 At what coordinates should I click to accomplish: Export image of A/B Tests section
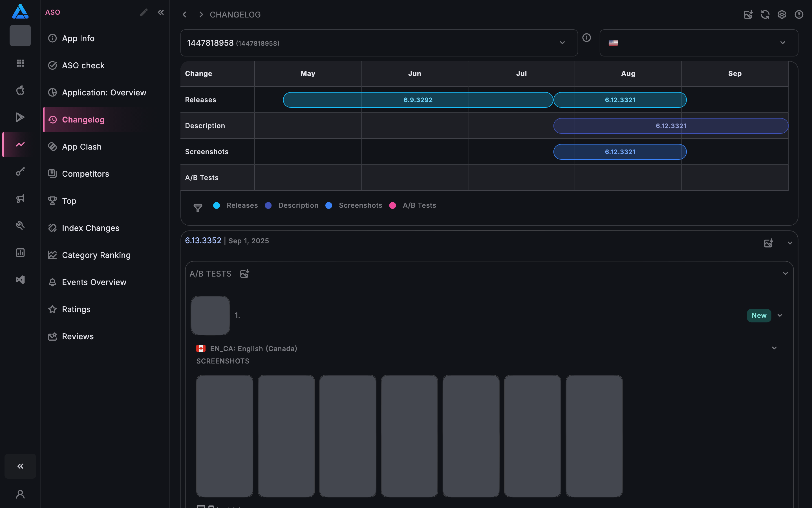245,273
